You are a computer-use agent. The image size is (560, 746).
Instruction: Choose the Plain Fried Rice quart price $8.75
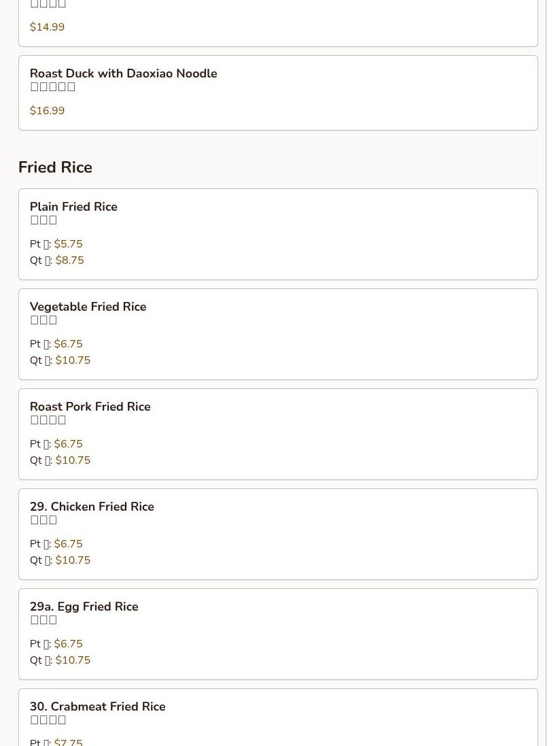pos(69,260)
